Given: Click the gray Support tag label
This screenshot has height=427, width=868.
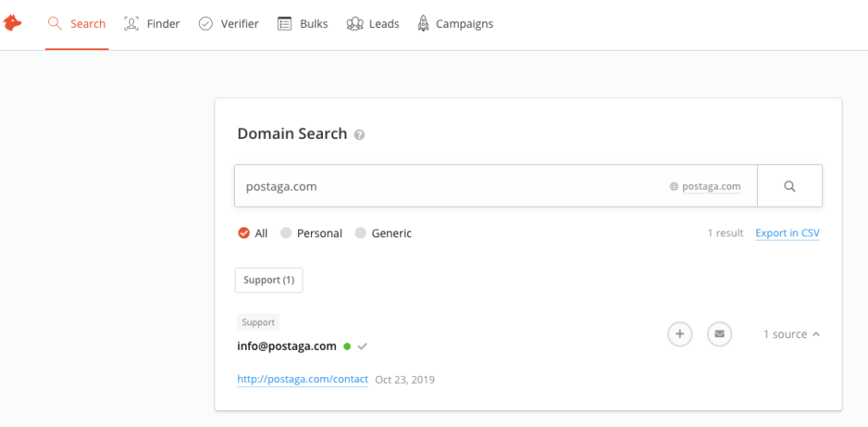Looking at the screenshot, I should click(x=258, y=323).
